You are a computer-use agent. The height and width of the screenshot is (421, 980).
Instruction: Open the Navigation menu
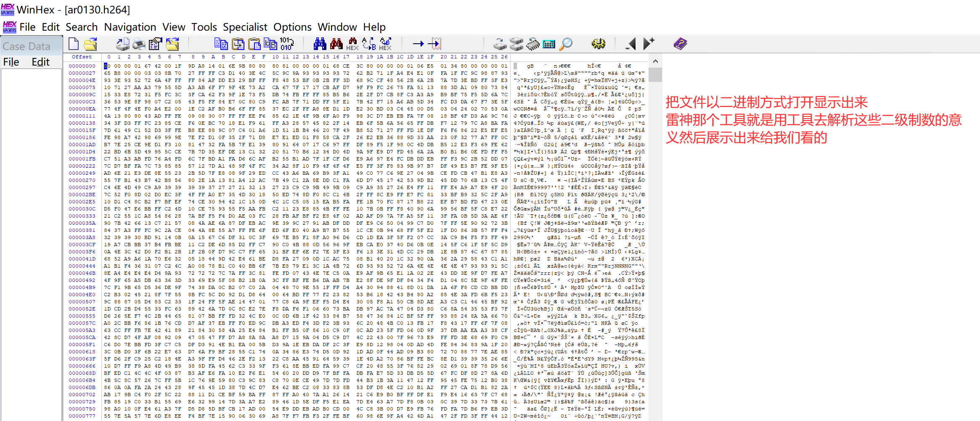pyautogui.click(x=130, y=27)
